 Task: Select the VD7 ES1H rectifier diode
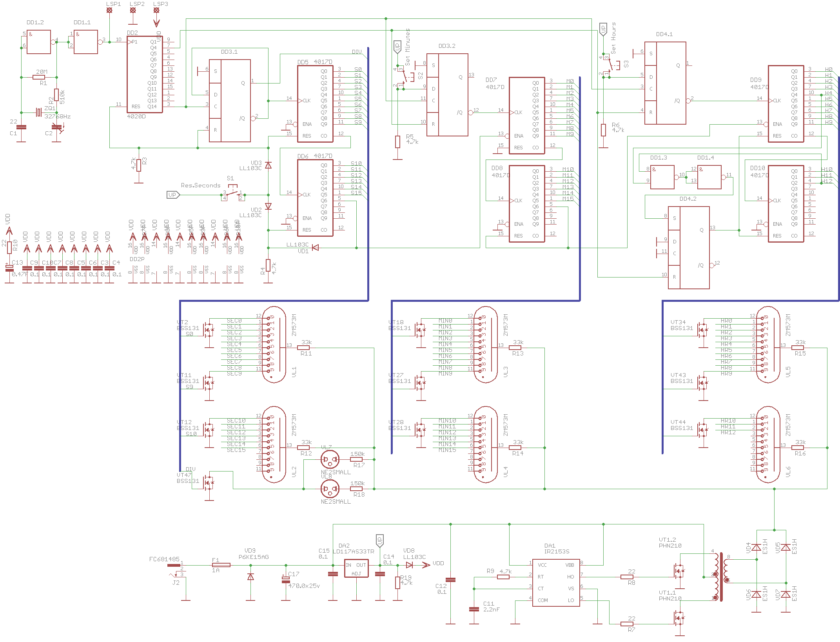click(786, 595)
